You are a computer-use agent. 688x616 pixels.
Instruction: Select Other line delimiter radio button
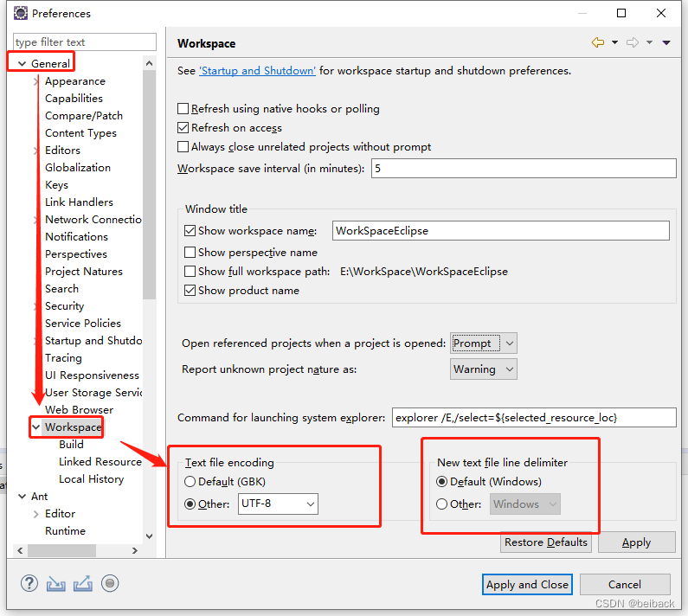pos(442,504)
